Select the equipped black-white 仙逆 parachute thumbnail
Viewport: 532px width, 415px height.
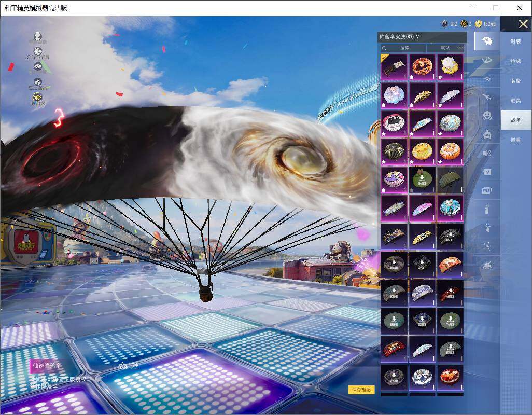[394, 67]
